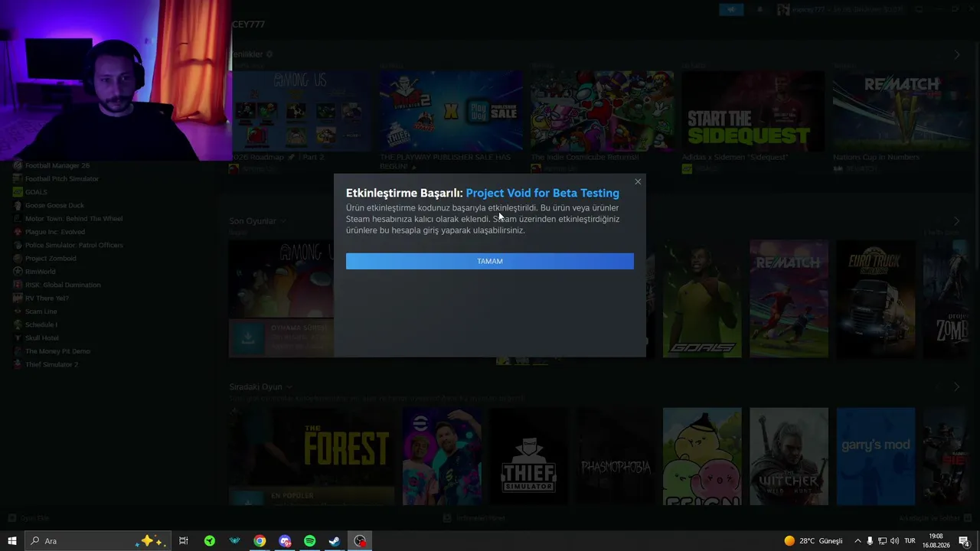Click the Project Zomboid list icon

(x=18, y=258)
